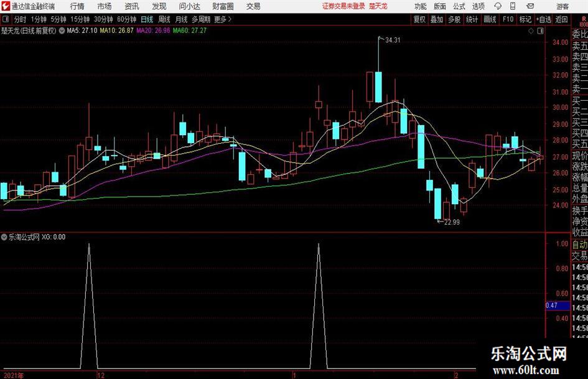Click the 叠加 overlay button
This screenshot has width=588, height=379.
437,19
